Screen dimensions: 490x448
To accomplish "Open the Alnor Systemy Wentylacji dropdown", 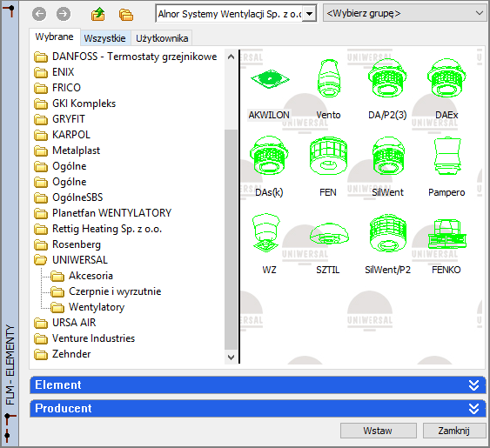I will pos(309,14).
